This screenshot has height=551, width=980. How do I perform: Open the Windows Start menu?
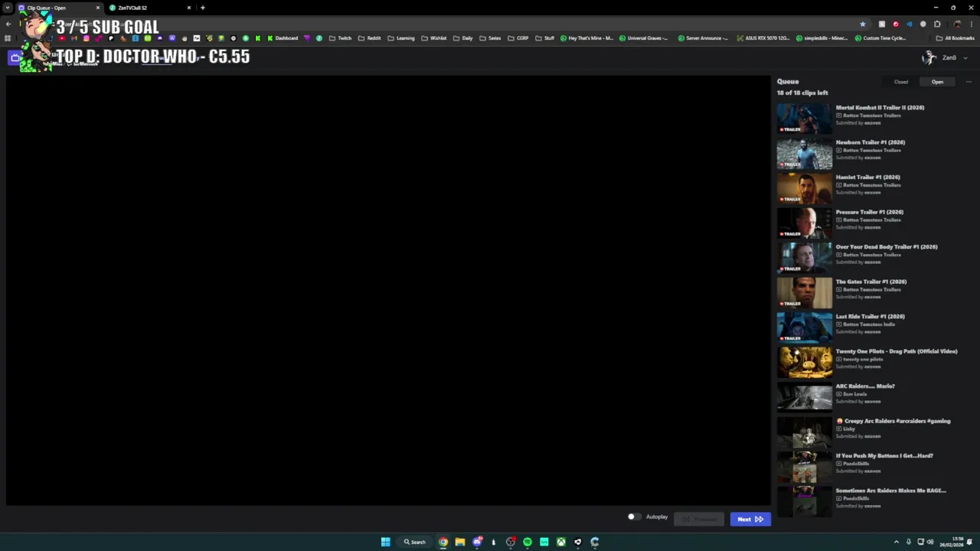click(x=386, y=542)
